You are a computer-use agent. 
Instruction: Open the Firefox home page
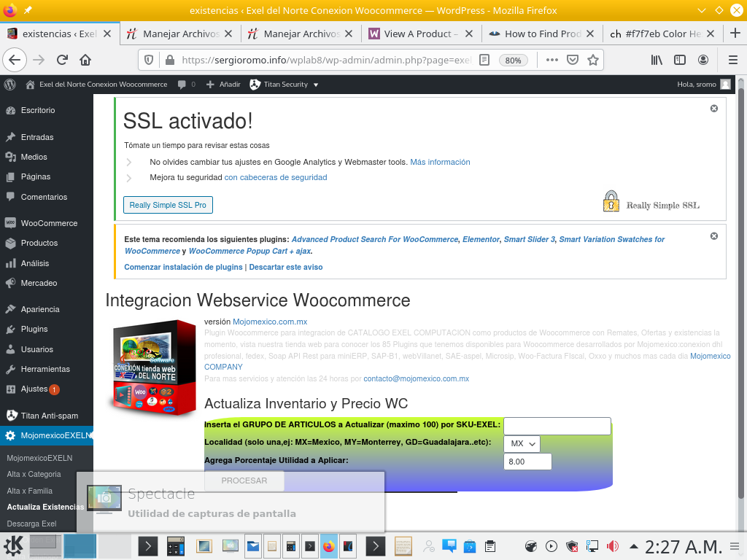(x=85, y=60)
